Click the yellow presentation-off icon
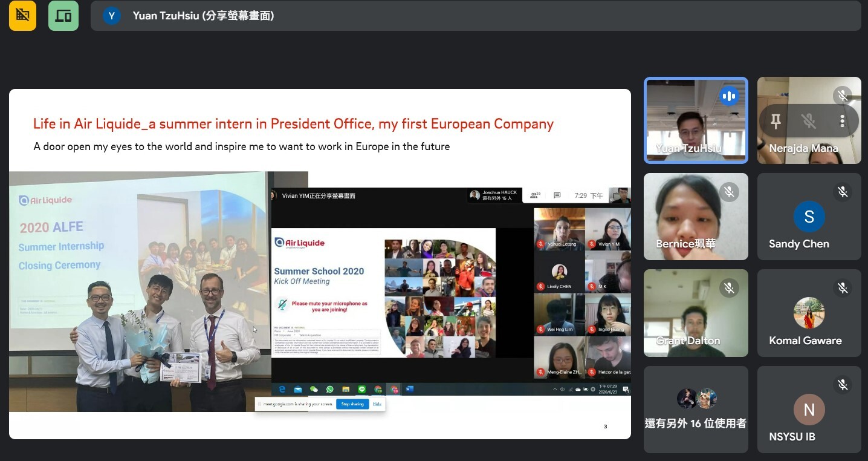The height and width of the screenshot is (461, 868). click(22, 16)
